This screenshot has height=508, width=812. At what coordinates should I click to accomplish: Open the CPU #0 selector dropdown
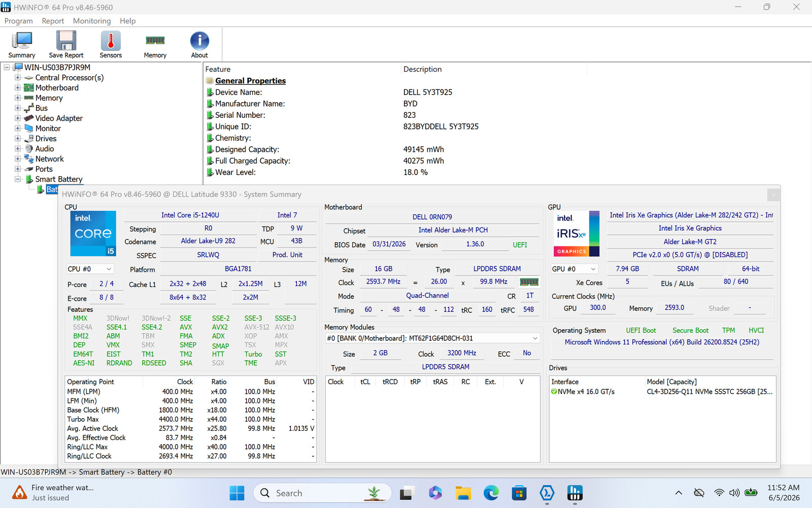[x=90, y=269]
